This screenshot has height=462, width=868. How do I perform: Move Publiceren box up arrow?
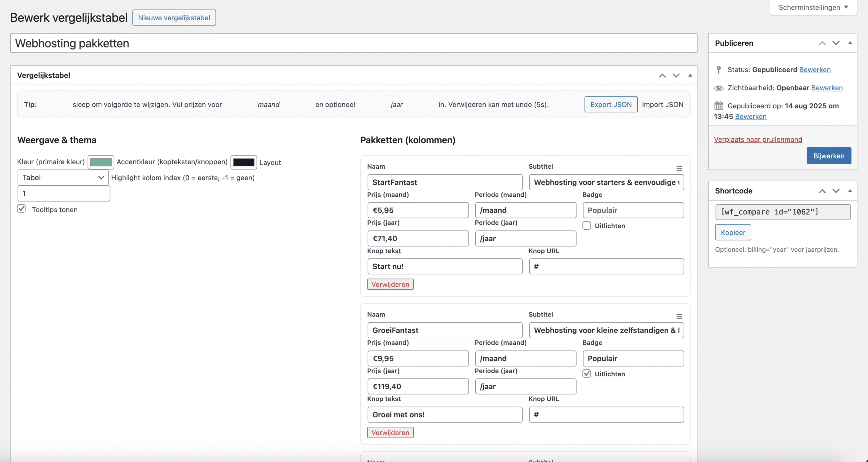(822, 43)
